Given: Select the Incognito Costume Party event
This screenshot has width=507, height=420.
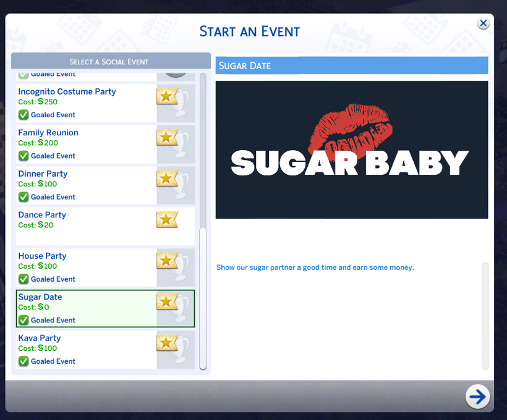Looking at the screenshot, I should 105,103.
